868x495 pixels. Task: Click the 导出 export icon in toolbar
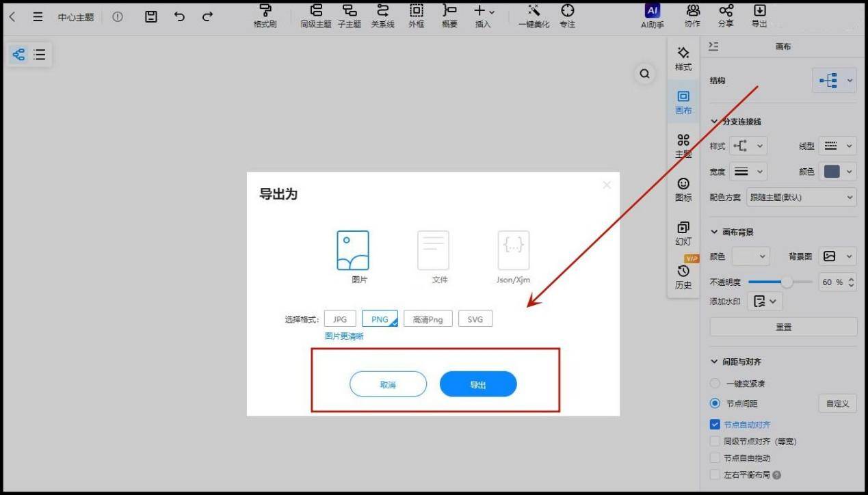pos(759,16)
